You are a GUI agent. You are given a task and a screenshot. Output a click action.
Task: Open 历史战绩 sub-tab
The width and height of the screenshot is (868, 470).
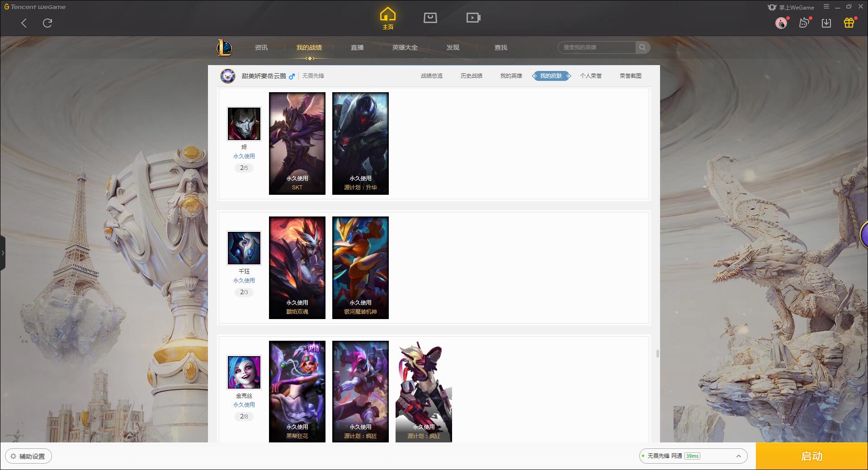[x=472, y=76]
